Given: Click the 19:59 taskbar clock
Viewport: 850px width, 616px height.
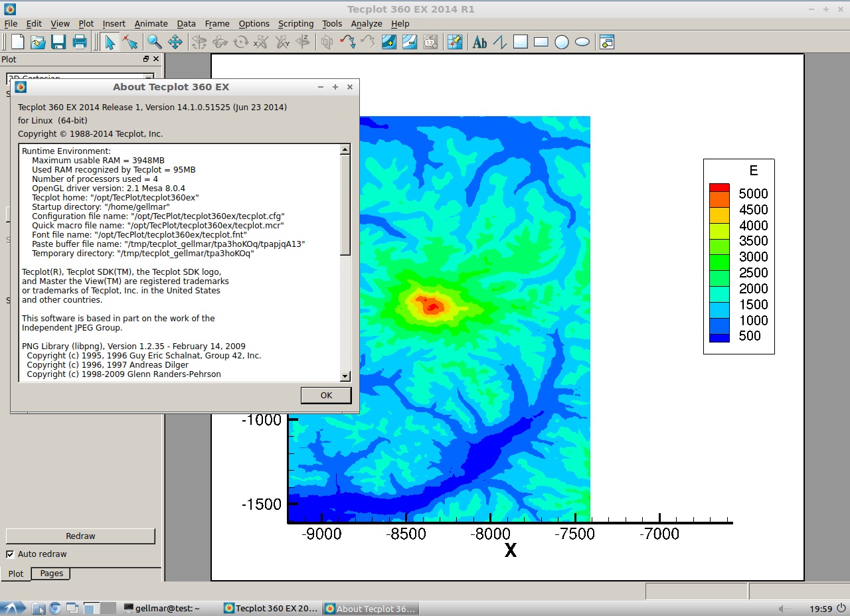Looking at the screenshot, I should pyautogui.click(x=821, y=609).
